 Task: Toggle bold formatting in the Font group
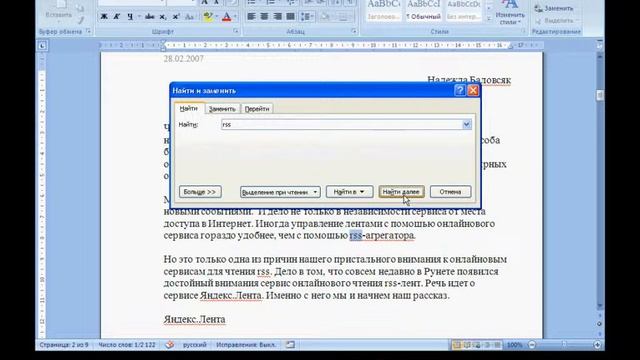[104, 17]
